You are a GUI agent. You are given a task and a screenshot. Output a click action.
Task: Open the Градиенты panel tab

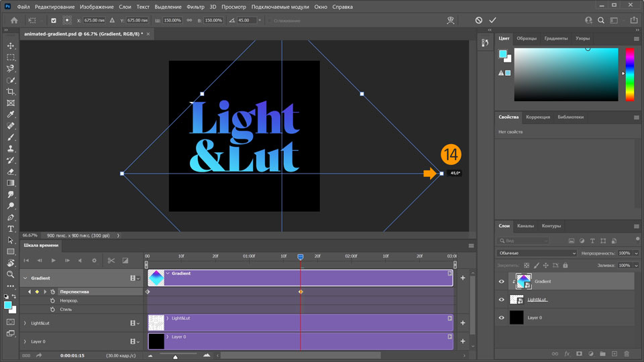[x=555, y=38]
